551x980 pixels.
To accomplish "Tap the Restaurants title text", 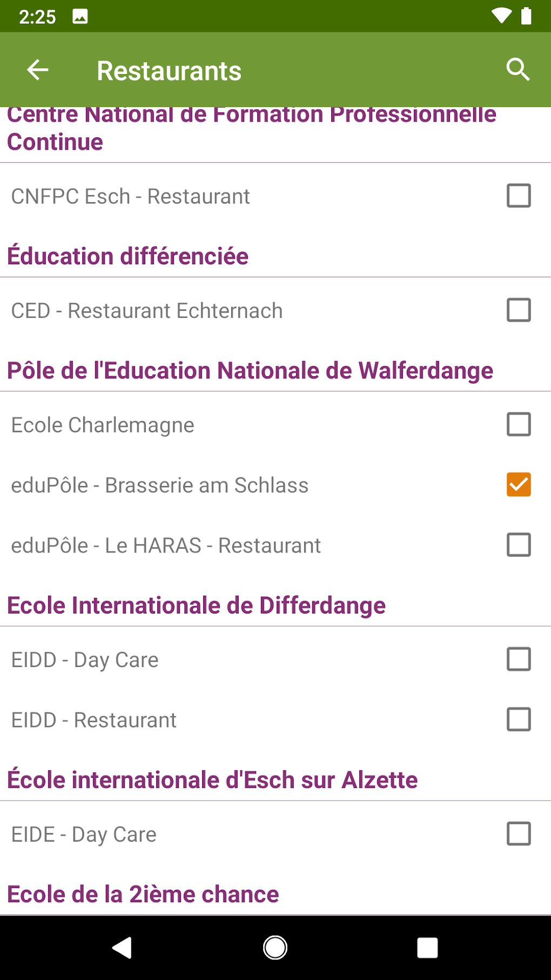I will (x=169, y=71).
